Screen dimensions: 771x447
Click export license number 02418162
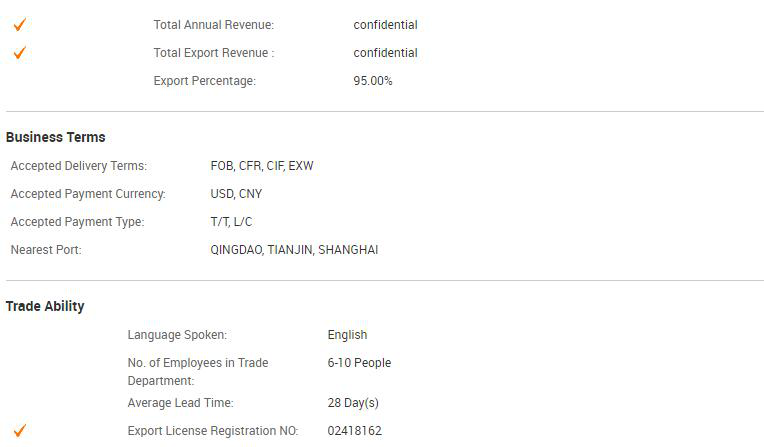[x=355, y=431]
